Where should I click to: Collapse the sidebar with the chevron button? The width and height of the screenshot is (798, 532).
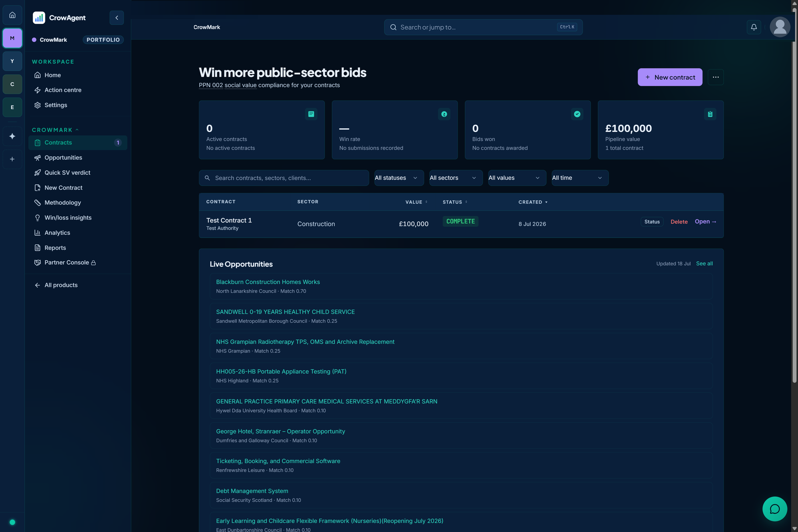point(117,18)
